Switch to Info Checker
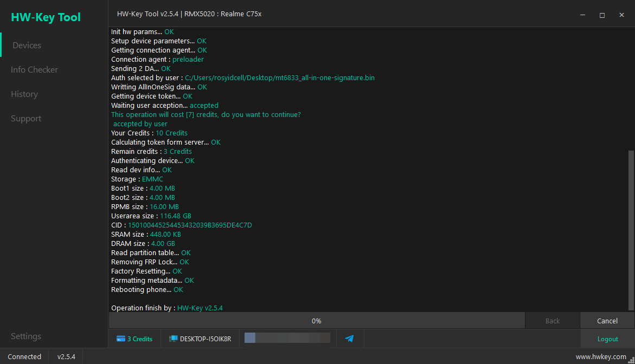 [34, 69]
